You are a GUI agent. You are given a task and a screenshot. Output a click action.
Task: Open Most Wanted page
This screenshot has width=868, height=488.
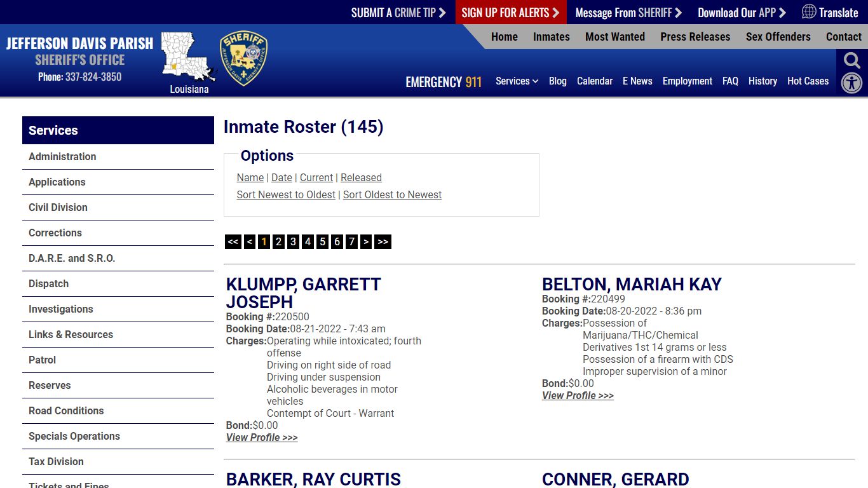pos(615,37)
